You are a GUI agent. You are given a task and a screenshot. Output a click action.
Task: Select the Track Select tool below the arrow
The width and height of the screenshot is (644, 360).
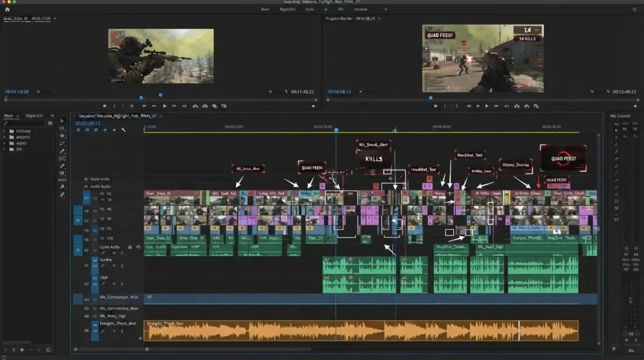click(x=62, y=128)
